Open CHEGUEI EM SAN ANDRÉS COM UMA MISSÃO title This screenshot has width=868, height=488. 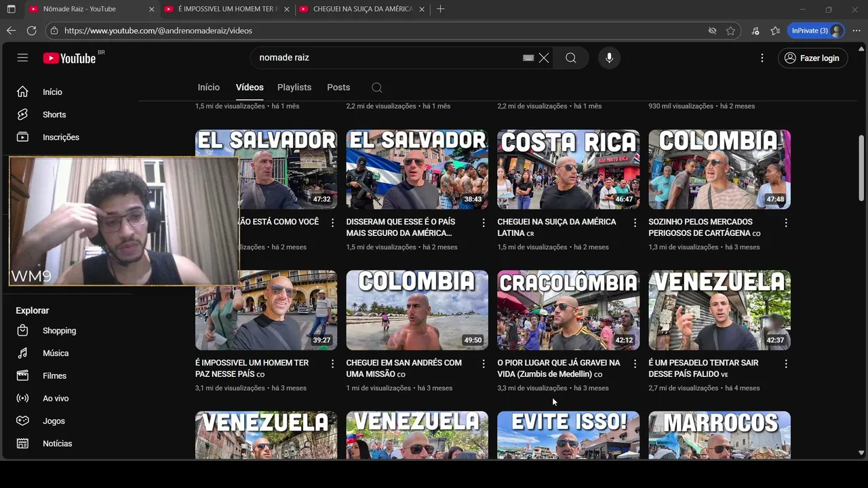pos(404,368)
